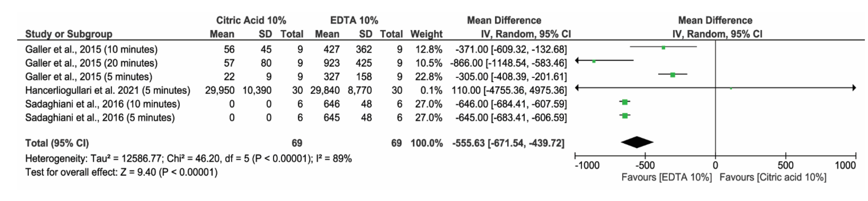
Task: Click the green square for Sadaghiani 10 minutes
Action: tap(625, 102)
